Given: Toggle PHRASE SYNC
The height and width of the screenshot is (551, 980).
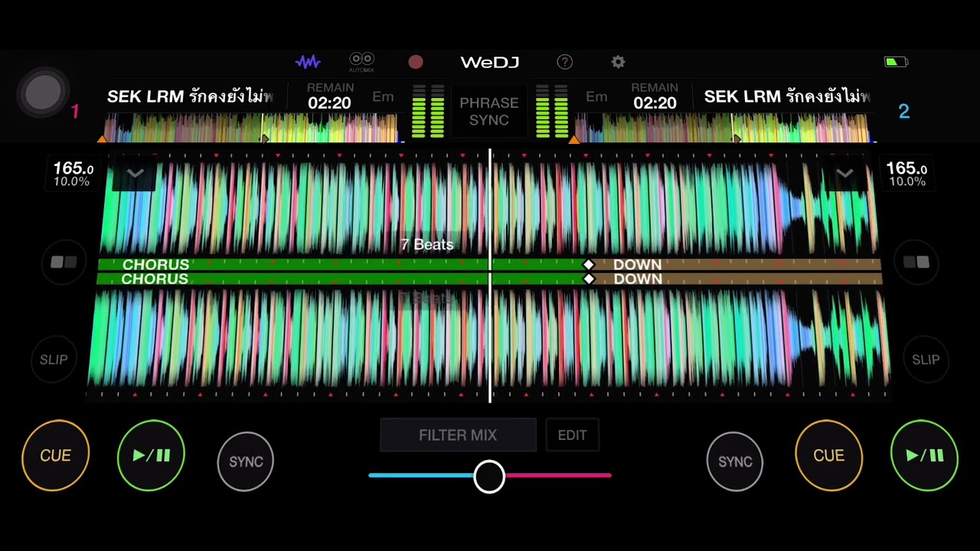Looking at the screenshot, I should pos(489,112).
